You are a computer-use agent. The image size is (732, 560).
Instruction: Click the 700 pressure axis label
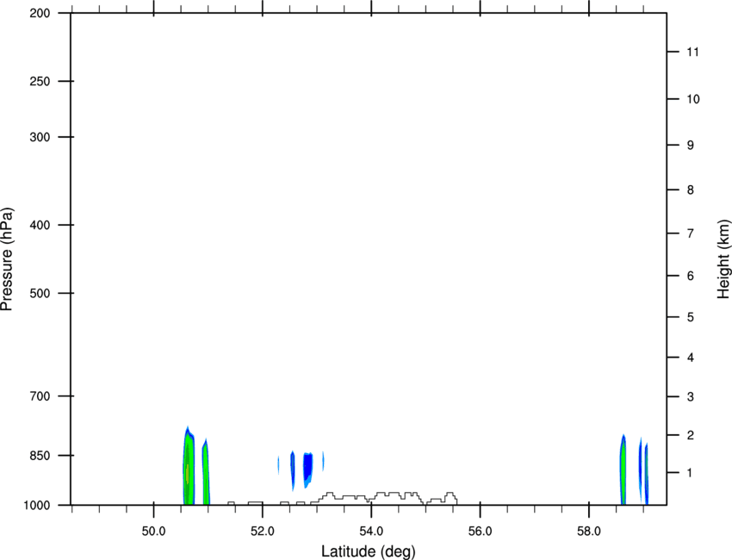click(40, 396)
